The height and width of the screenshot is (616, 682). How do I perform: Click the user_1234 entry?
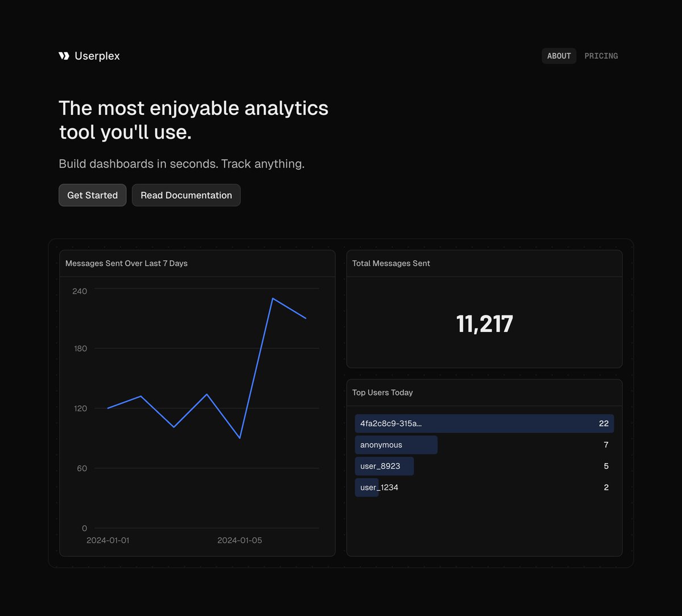(x=378, y=487)
